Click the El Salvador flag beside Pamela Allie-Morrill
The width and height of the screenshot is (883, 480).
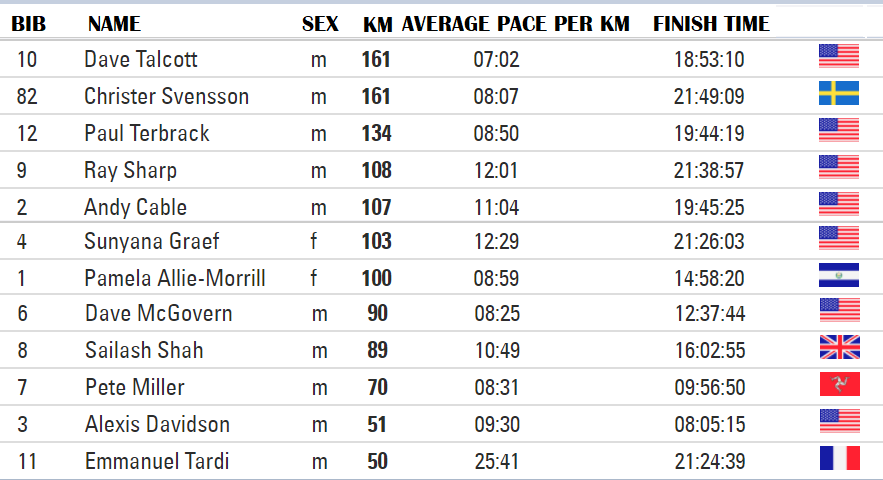[839, 275]
